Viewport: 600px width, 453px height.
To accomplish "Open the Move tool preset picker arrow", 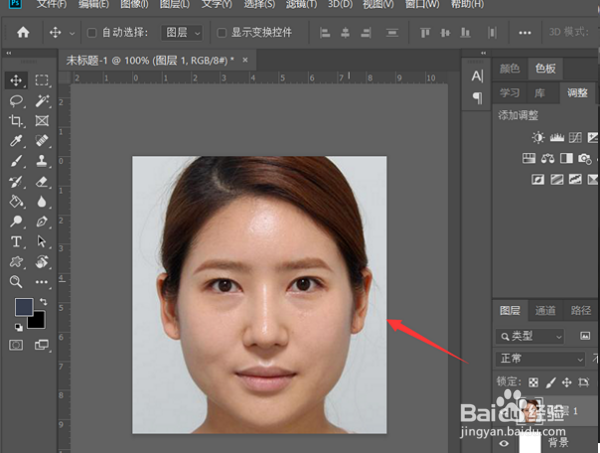I will (72, 33).
